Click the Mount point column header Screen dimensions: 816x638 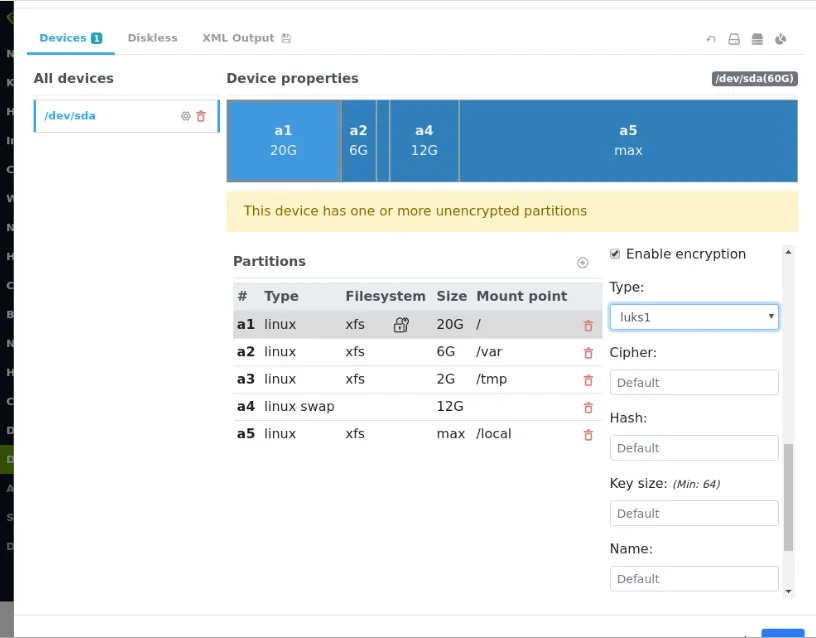[x=521, y=296]
